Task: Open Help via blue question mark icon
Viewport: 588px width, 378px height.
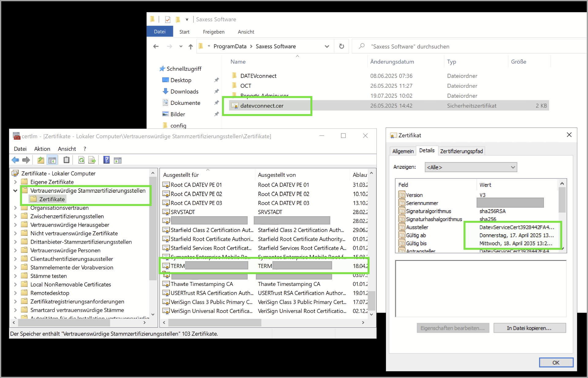Action: click(106, 160)
